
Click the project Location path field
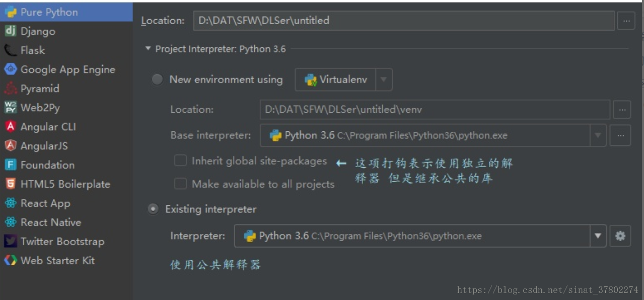tap(404, 21)
